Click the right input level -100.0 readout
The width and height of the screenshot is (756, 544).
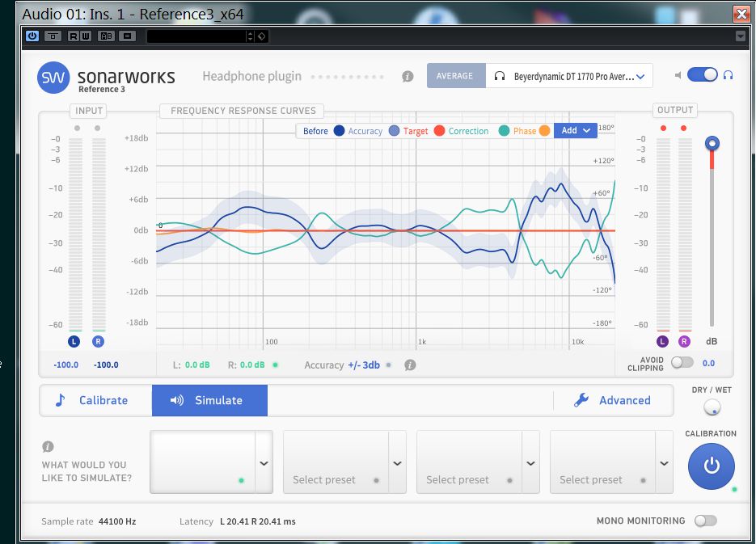tap(106, 365)
